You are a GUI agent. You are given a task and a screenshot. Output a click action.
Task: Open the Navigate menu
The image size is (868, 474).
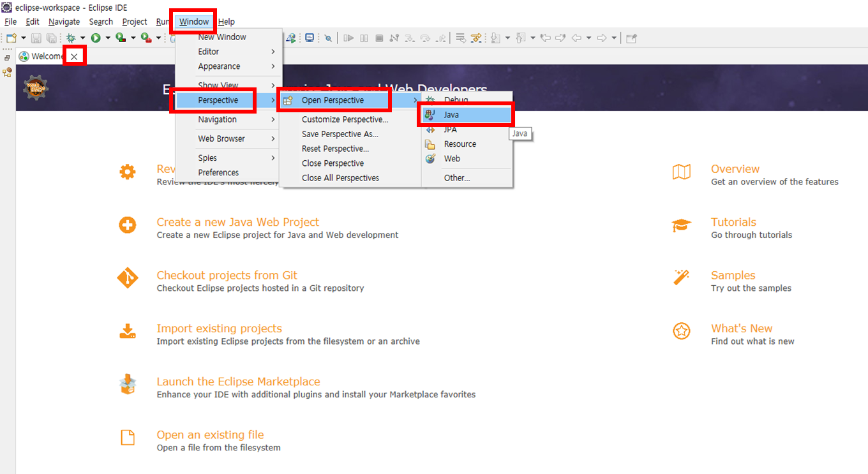[64, 22]
